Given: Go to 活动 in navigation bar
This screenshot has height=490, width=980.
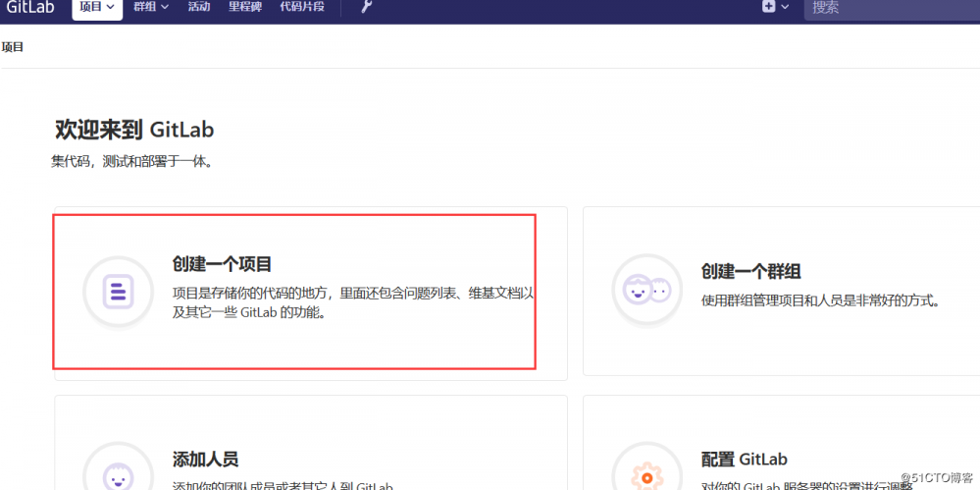Looking at the screenshot, I should tap(199, 7).
